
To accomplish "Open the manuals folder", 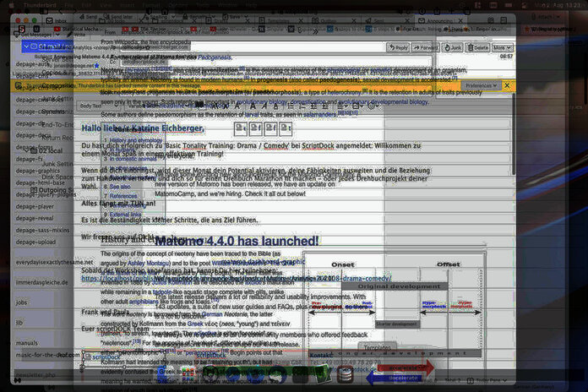I will coord(27,343).
